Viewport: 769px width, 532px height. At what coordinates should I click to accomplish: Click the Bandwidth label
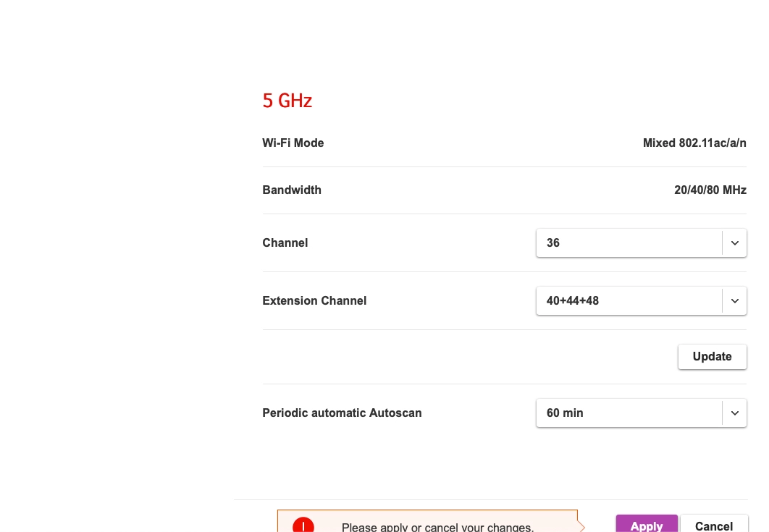[x=292, y=190]
